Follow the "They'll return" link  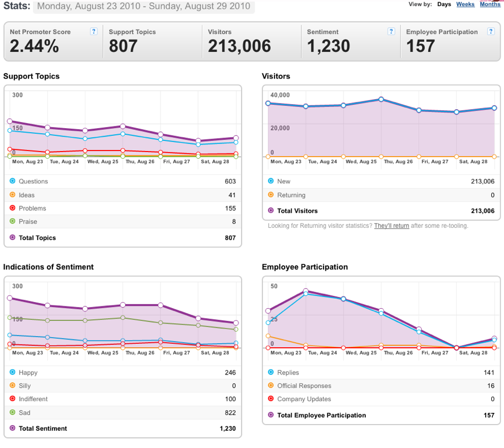pyautogui.click(x=392, y=226)
